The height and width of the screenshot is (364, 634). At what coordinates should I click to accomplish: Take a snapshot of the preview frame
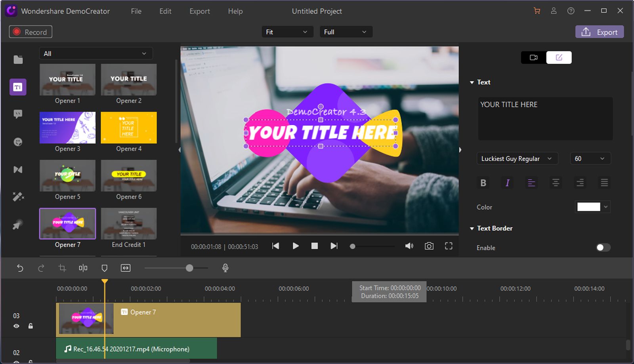[429, 246]
